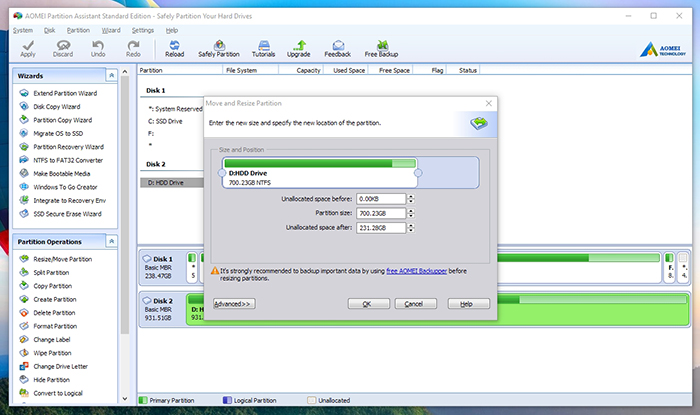Collapse the Partition Operations panel
Viewport: 700px width, 415px height.
[x=112, y=241]
